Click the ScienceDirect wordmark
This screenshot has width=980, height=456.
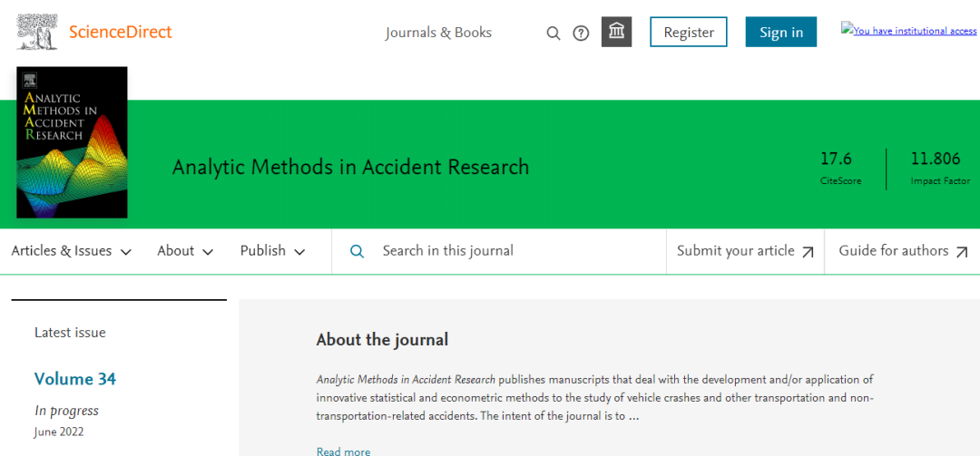tap(121, 33)
